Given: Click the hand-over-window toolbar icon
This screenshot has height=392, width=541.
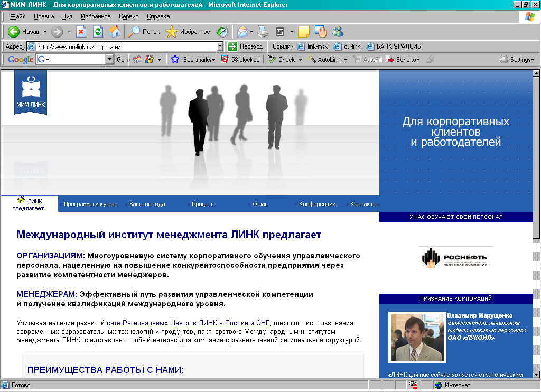Looking at the screenshot, I should tap(321, 32).
